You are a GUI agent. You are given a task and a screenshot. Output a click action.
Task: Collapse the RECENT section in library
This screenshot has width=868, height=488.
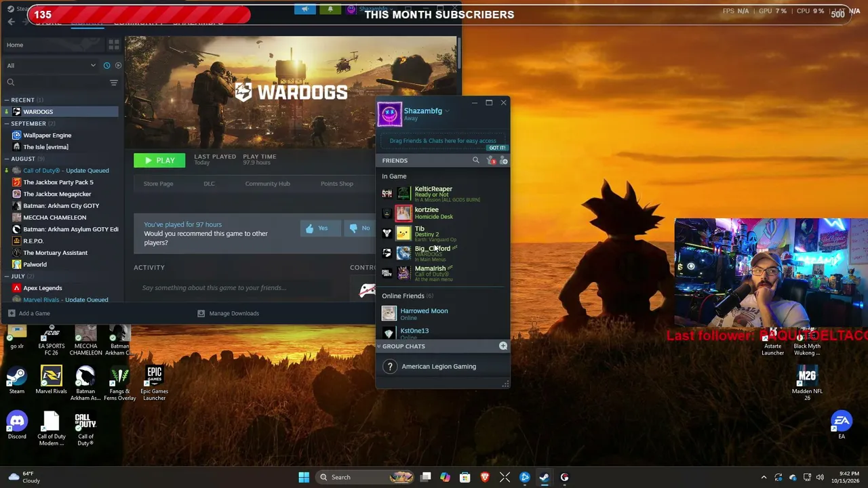7,100
